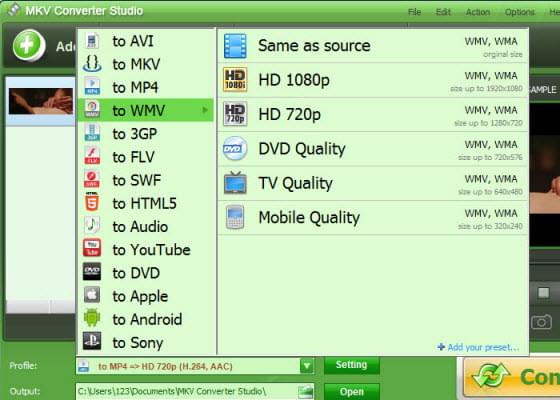Click the film strip Same as source icon
Screen dimensions: 560x400
tap(235, 46)
